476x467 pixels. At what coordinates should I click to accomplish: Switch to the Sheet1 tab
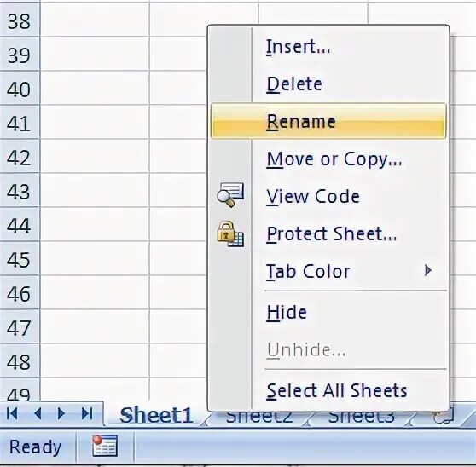(x=156, y=415)
